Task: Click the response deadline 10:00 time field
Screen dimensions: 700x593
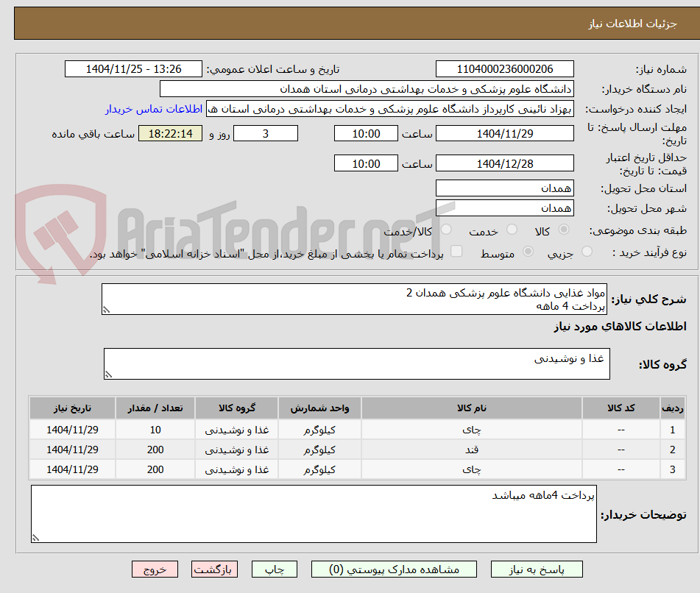Action: (x=366, y=133)
